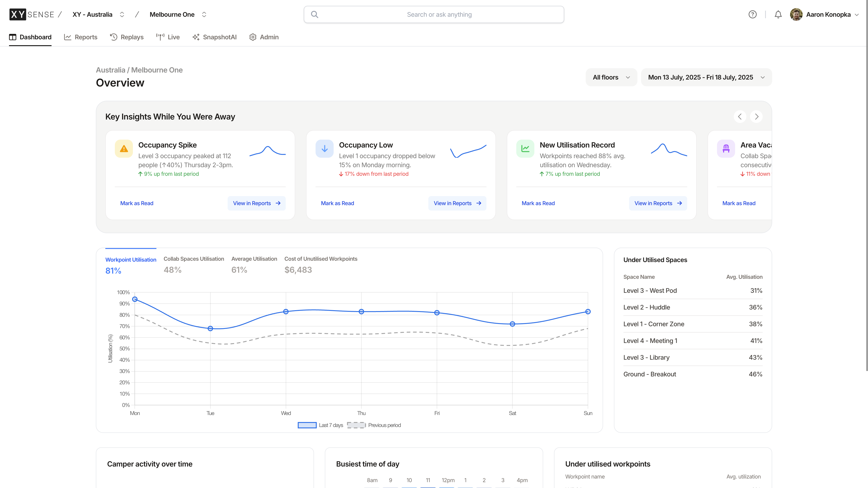Viewport: 868px width, 488px height.
Task: Click the Level 3 - Library row
Action: click(x=693, y=357)
